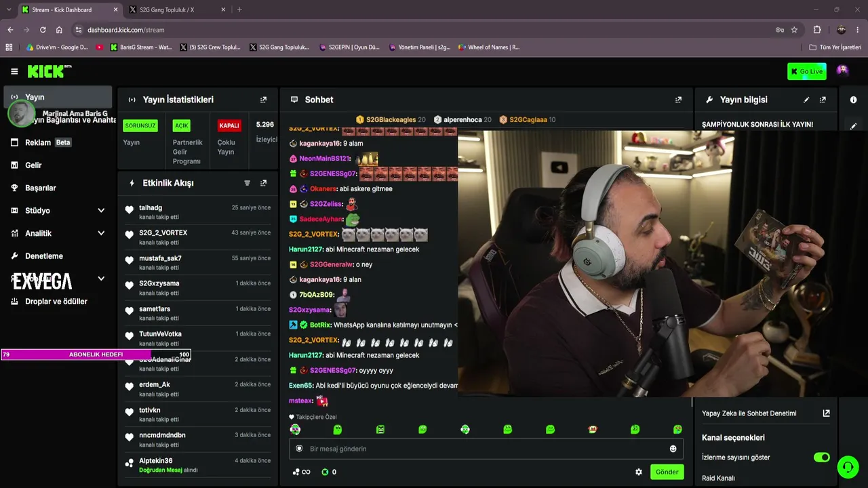Click BotRix username in chat

(319, 325)
